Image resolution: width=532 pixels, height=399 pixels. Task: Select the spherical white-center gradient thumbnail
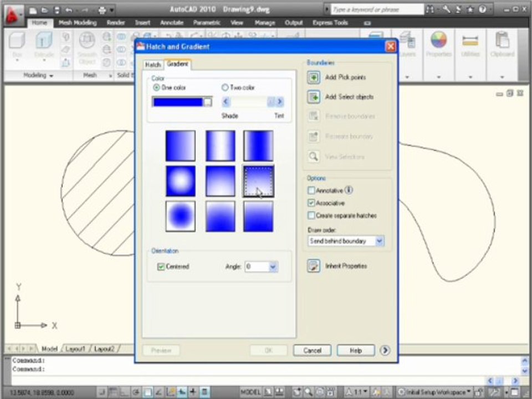(x=181, y=181)
